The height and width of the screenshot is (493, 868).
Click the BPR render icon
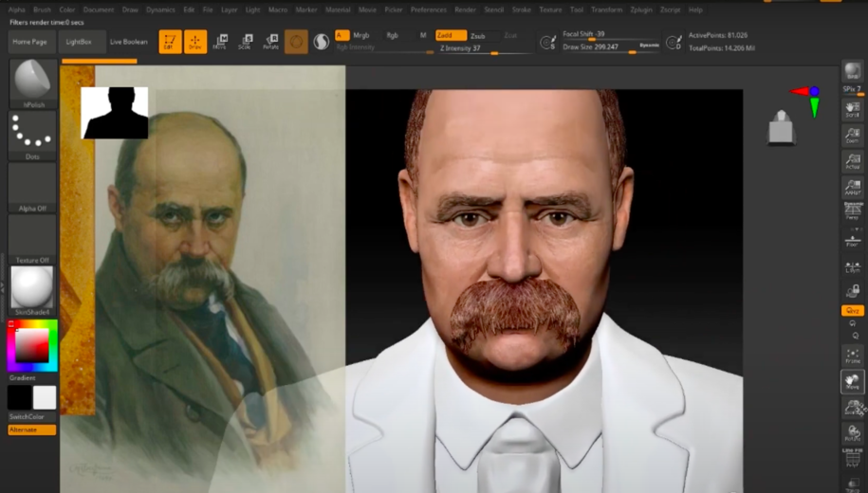tap(853, 71)
